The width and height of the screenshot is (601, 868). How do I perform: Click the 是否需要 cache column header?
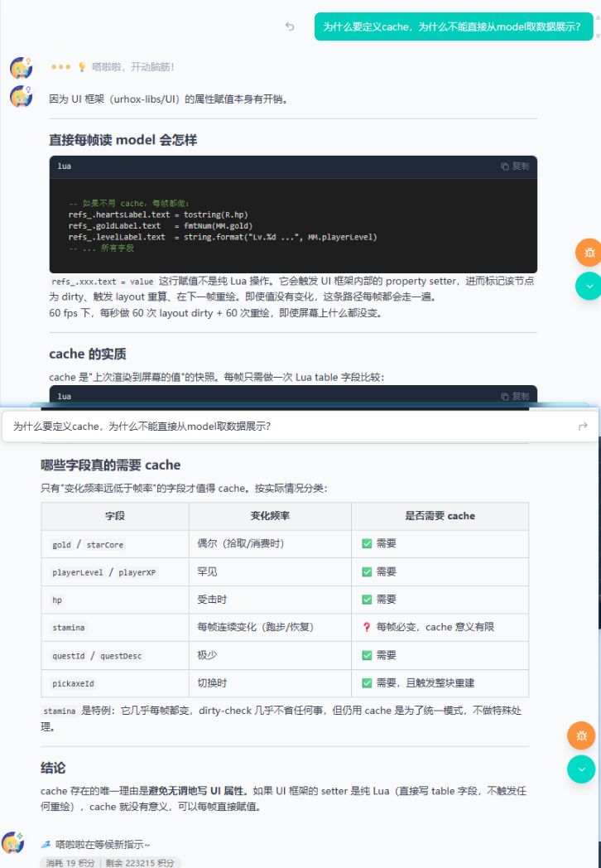tap(440, 516)
